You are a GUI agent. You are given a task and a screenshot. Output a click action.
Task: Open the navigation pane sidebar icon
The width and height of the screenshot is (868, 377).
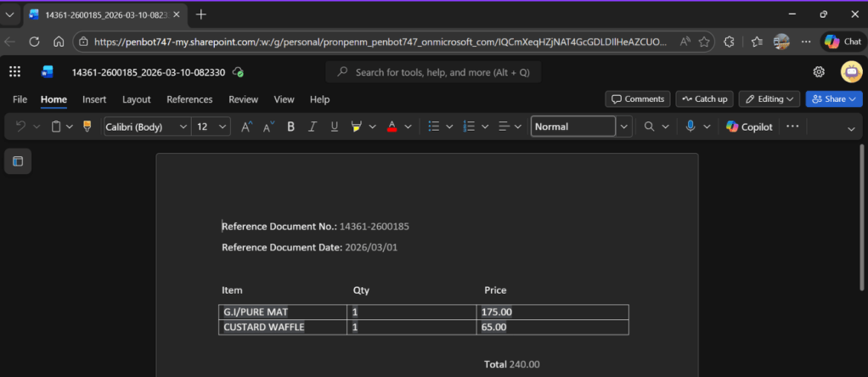tap(18, 161)
